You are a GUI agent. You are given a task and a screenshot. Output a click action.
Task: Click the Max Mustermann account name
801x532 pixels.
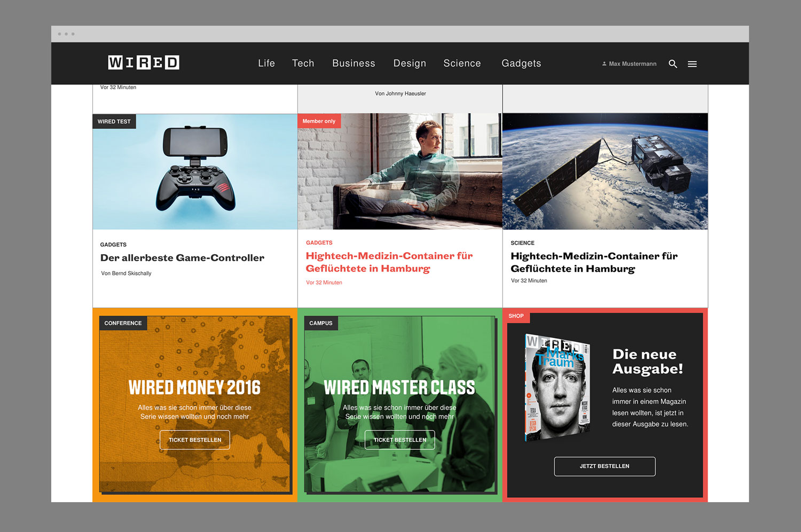coord(633,64)
